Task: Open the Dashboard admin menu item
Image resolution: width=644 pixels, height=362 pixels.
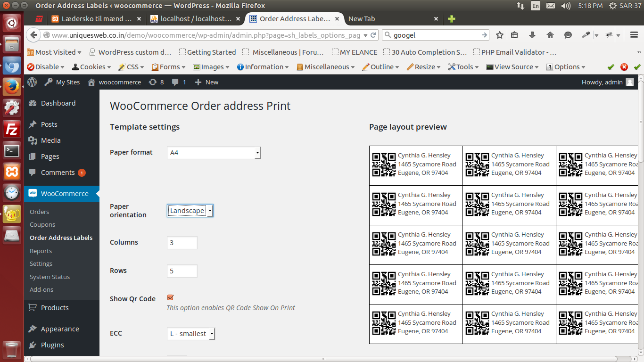Action: click(x=62, y=103)
